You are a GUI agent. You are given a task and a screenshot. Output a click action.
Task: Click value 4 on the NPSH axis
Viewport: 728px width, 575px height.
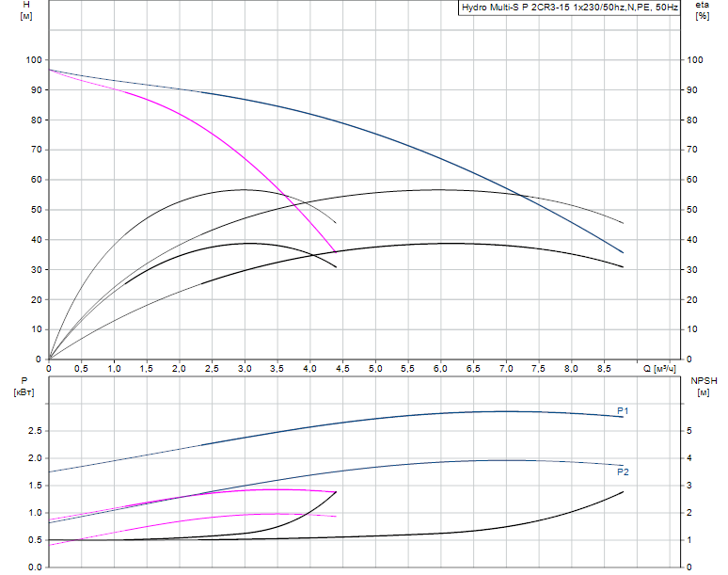pos(689,458)
